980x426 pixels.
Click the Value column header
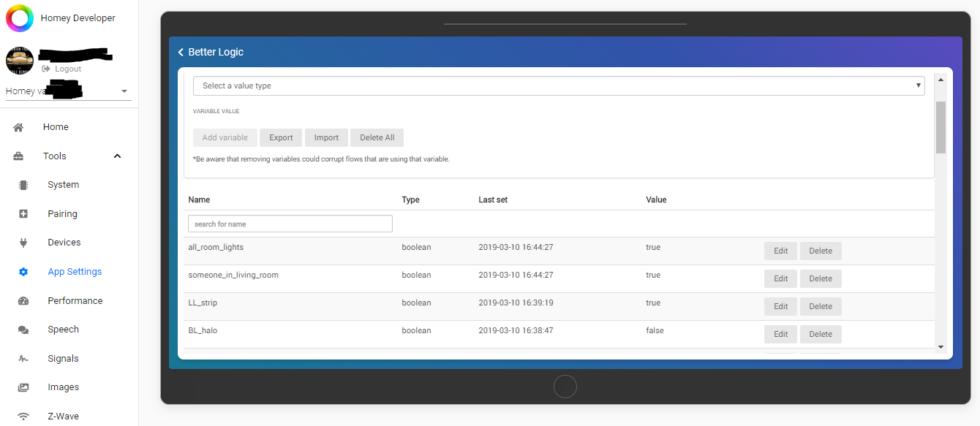(656, 199)
